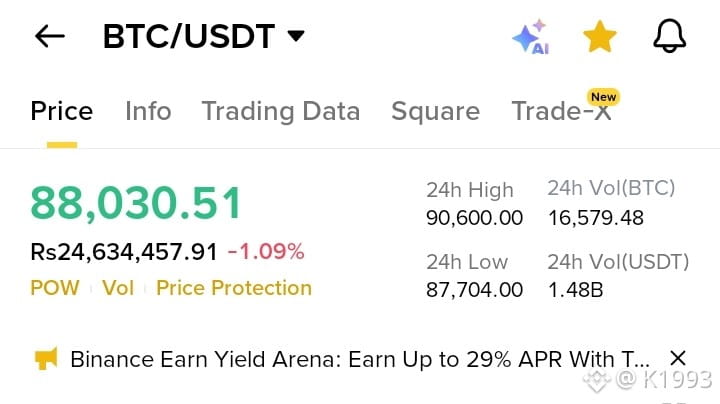The image size is (720, 404).
Task: Switch to the Info tab
Action: click(148, 111)
